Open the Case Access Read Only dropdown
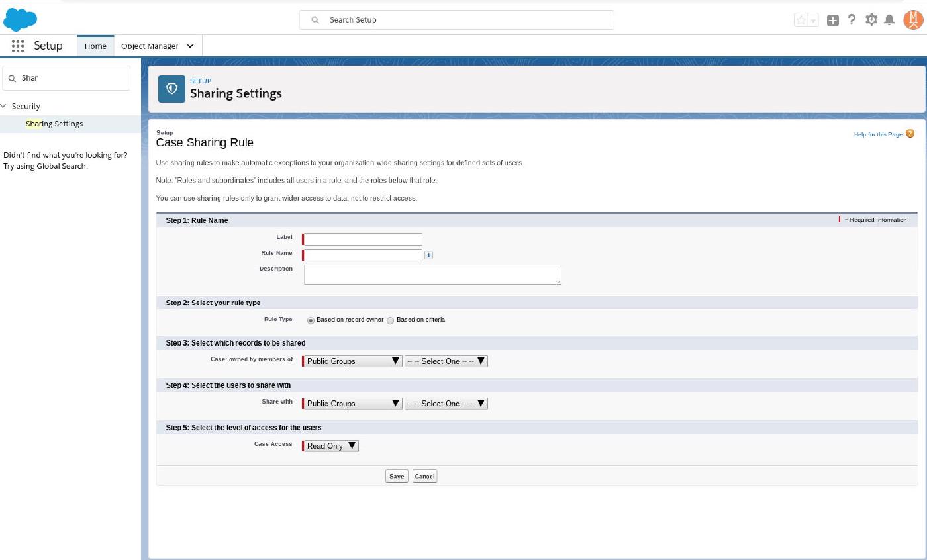Viewport: 927px width, 560px height. point(330,446)
